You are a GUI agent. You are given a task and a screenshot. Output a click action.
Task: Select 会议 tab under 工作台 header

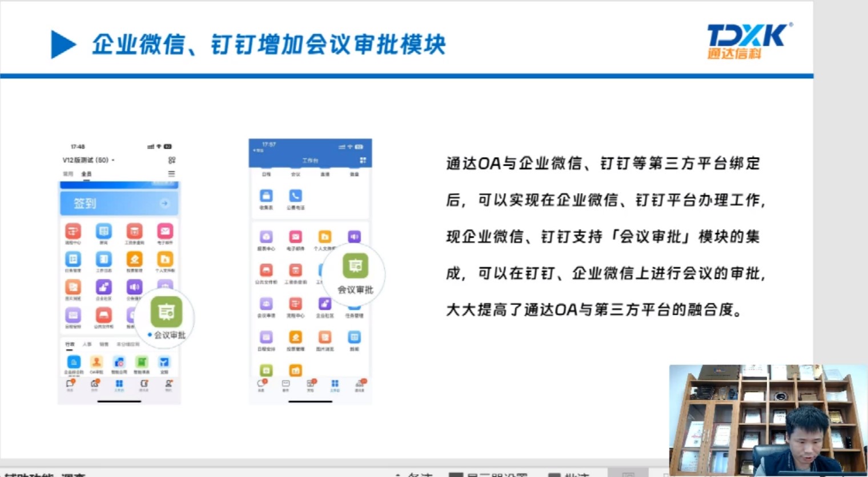(295, 174)
